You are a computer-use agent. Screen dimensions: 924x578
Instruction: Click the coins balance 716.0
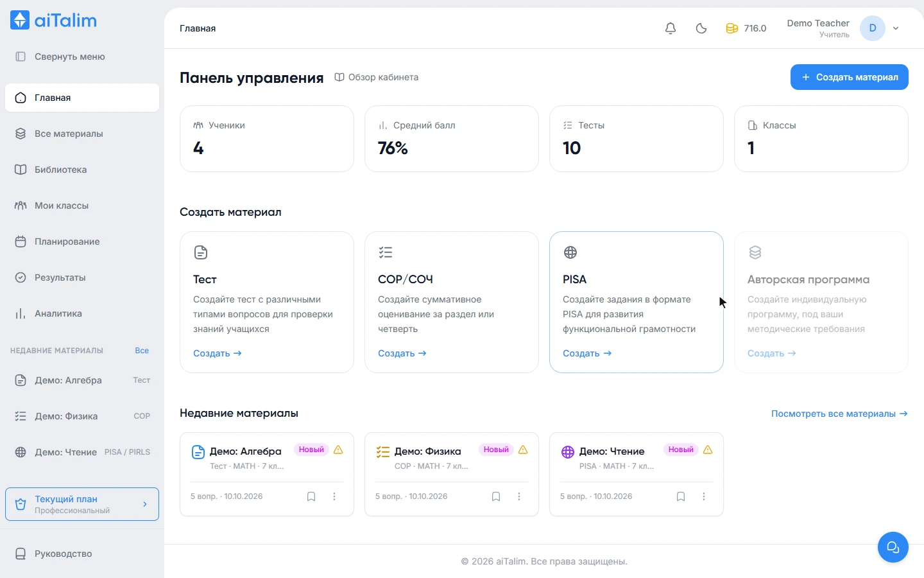(746, 28)
